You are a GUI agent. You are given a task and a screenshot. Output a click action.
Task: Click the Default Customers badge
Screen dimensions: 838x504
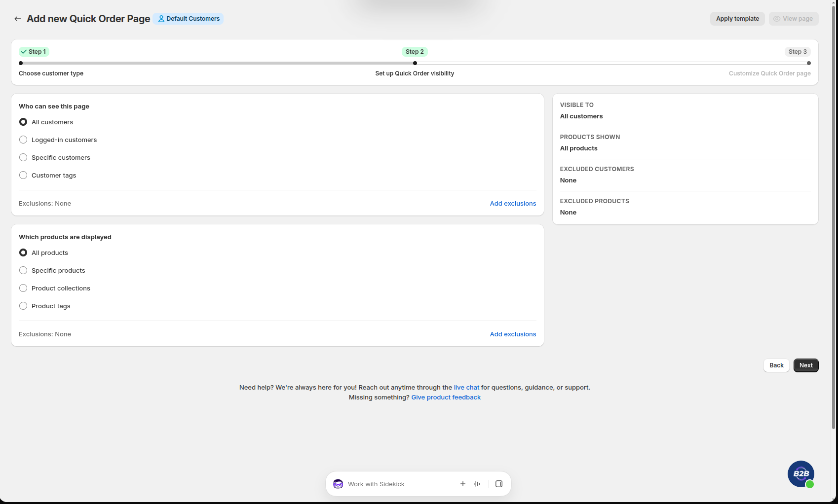(x=189, y=19)
